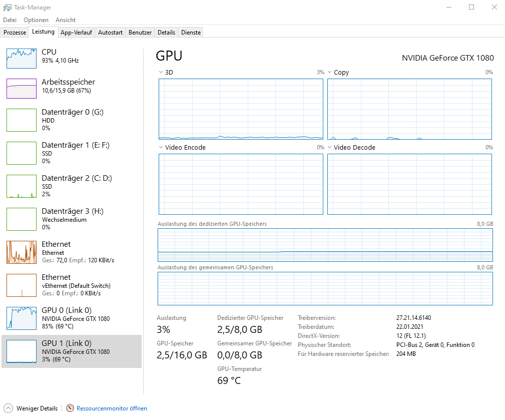Click the '85% (69 °C)' GPU 0 text
Viewport: 505px width, 420px height.
(x=58, y=326)
